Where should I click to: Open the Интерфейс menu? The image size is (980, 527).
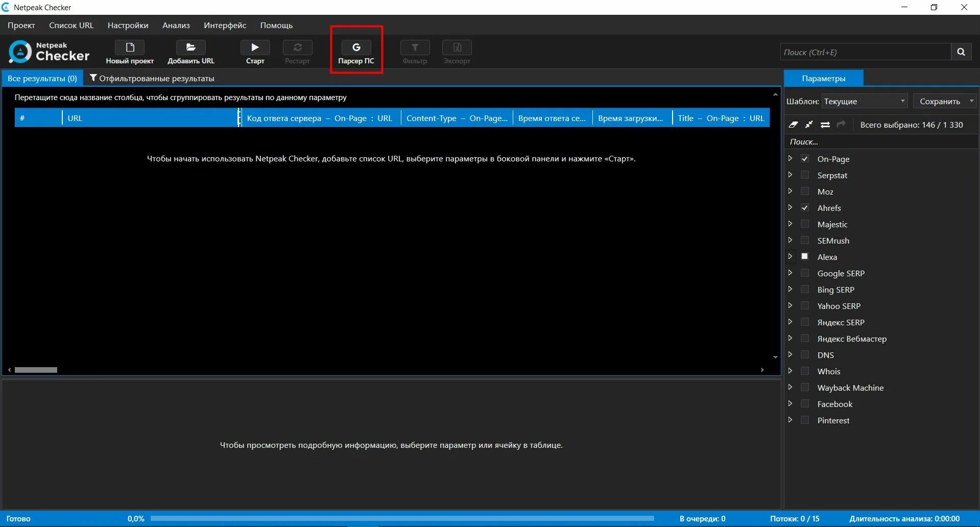coord(225,26)
